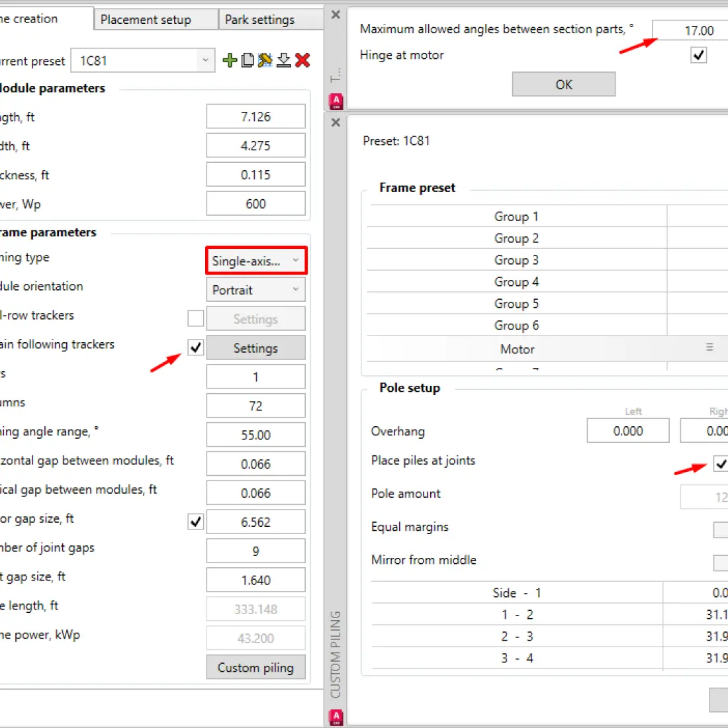
Task: Open the Park settings tab
Action: pos(270,20)
